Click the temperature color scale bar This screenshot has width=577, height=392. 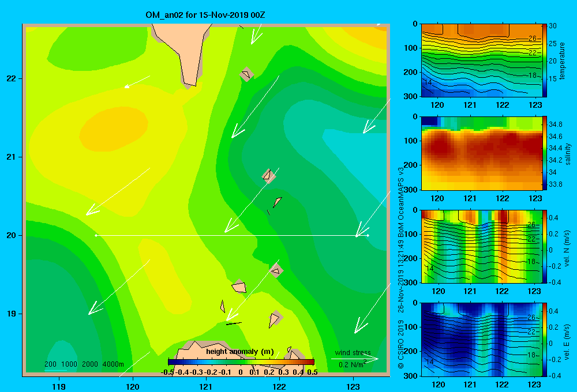(545, 61)
